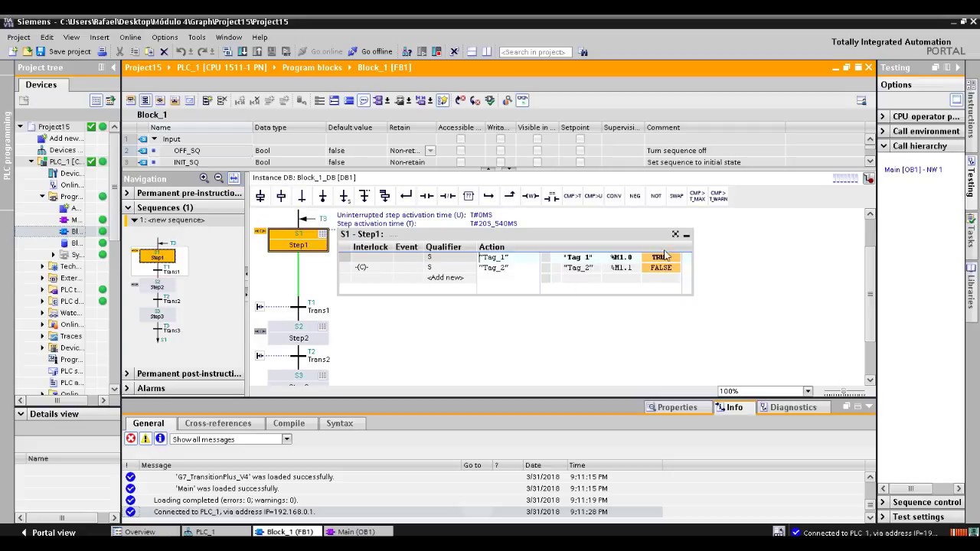Open the Retain dropdown for OFF_SQ
This screenshot has height=551, width=980.
430,151
